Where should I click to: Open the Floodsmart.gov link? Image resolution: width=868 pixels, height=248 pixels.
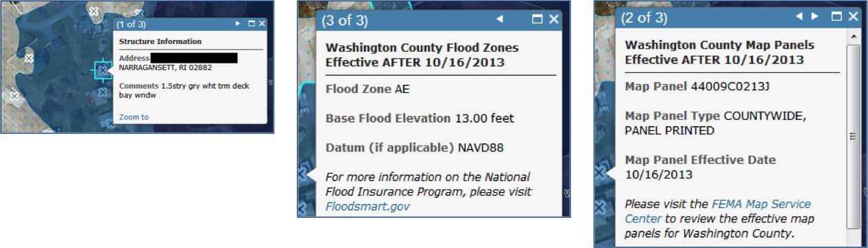(368, 206)
